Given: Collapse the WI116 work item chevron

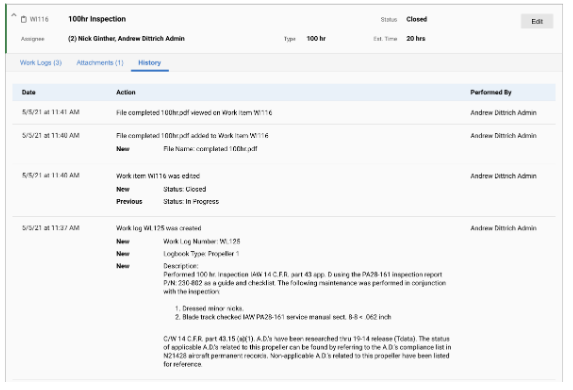Looking at the screenshot, I should point(14,15).
